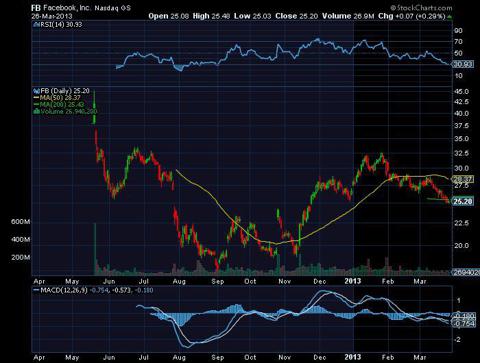Click the boxed 30.93 RSI value tag
The image size is (480, 363).
(462, 64)
